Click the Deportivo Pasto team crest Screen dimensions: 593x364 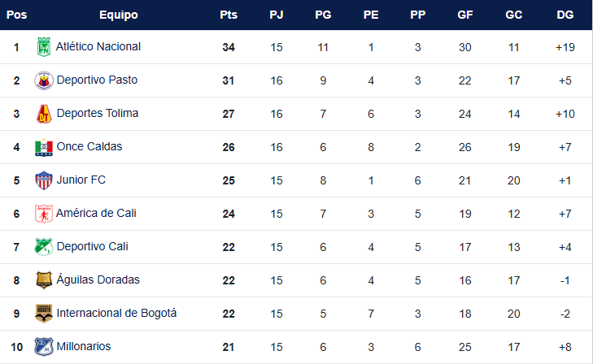(x=44, y=80)
